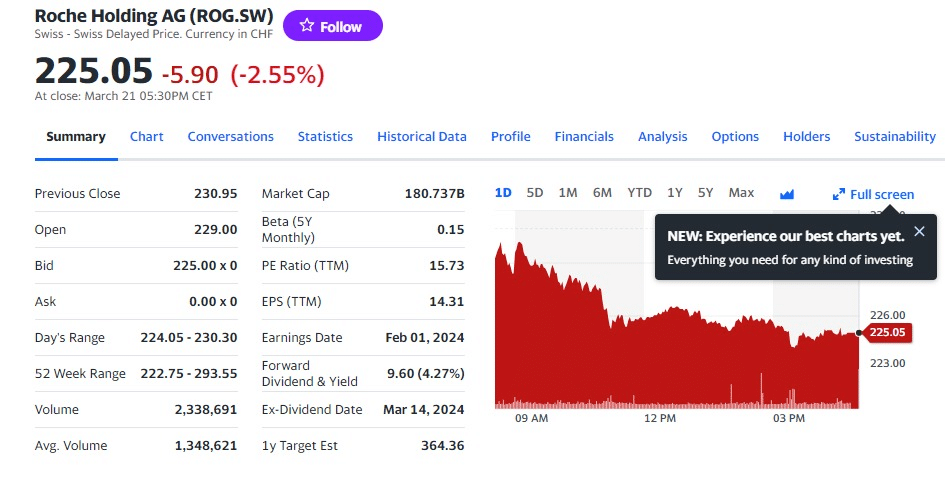Open the Statistics tab
Screen dimensions: 945x494
pos(325,137)
